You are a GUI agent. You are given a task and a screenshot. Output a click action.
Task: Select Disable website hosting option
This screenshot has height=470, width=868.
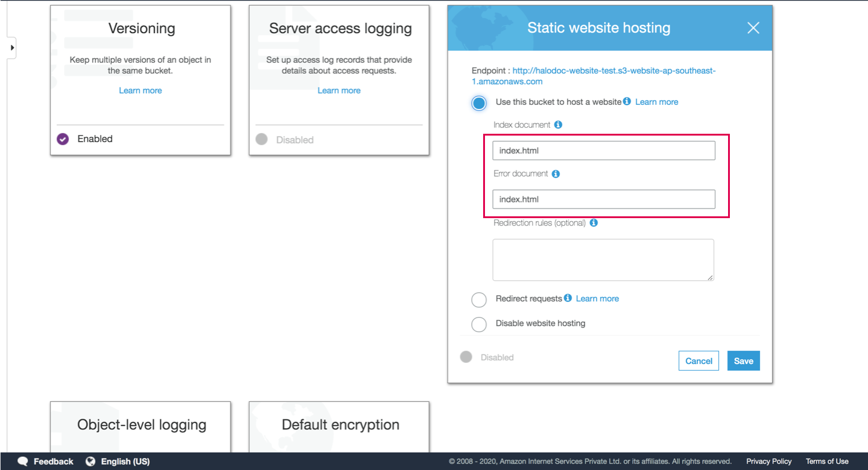[479, 324]
